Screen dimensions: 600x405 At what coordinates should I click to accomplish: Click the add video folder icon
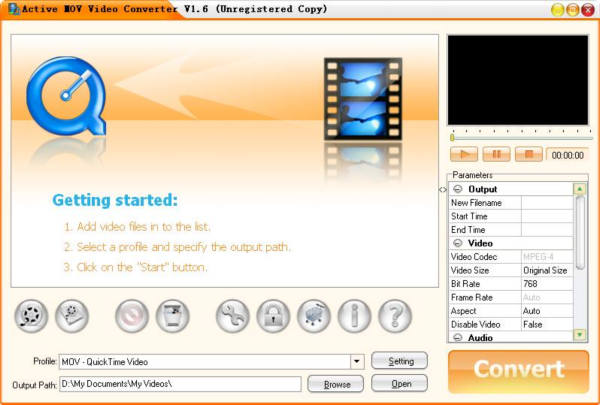pyautogui.click(x=72, y=316)
